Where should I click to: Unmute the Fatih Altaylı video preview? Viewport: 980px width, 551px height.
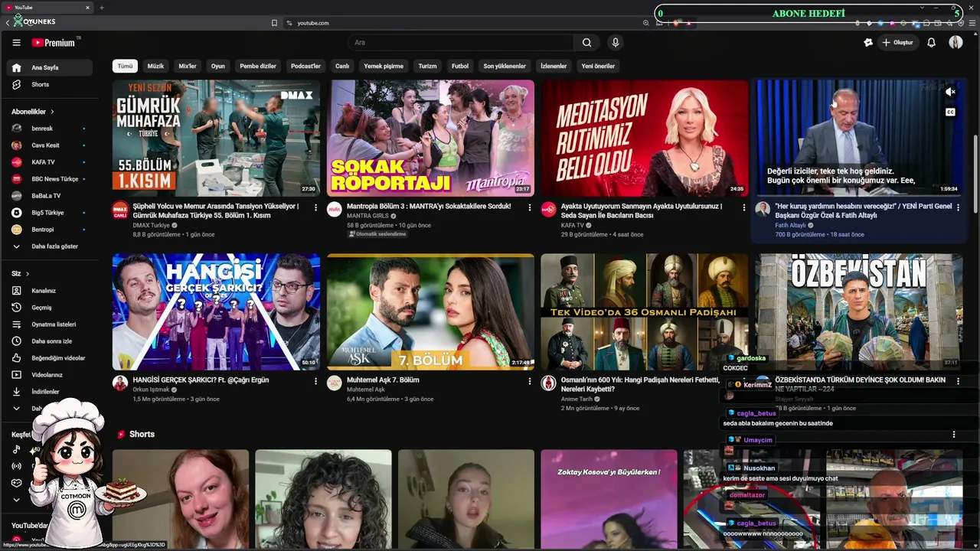coord(950,92)
